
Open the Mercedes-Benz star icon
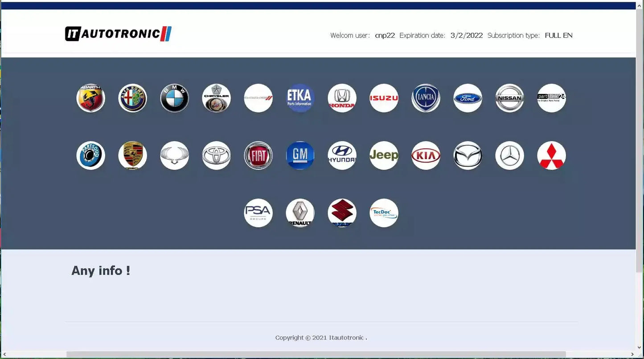509,155
